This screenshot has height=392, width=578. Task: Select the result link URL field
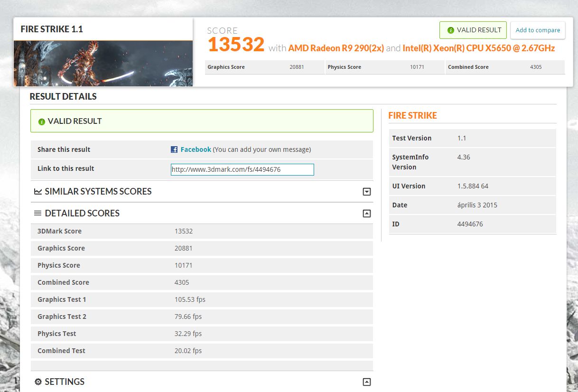(242, 169)
